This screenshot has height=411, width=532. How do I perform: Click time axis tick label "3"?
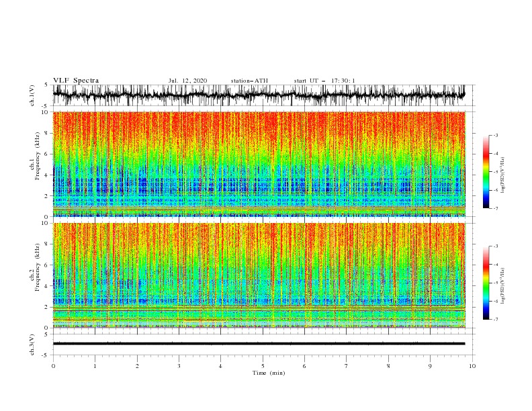tap(179, 366)
